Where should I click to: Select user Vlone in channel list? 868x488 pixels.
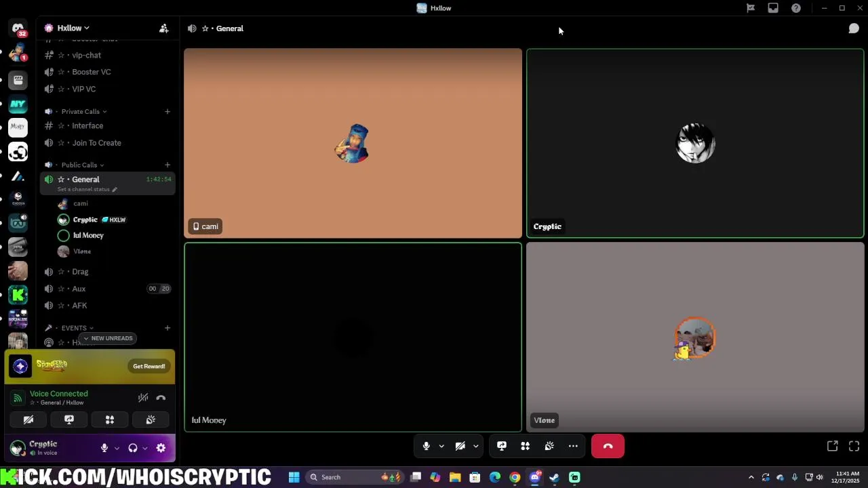tap(82, 251)
